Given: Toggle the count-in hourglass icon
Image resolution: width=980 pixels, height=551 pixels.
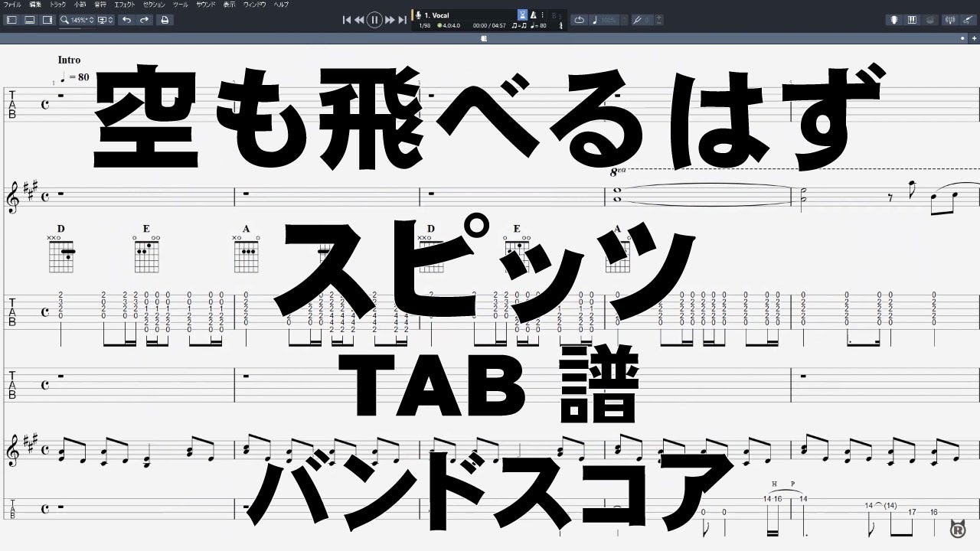Looking at the screenshot, I should [x=523, y=15].
